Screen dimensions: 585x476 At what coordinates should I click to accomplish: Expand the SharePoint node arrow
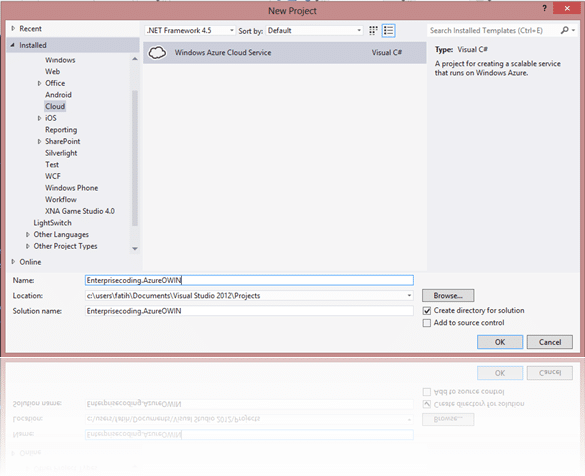(x=40, y=141)
